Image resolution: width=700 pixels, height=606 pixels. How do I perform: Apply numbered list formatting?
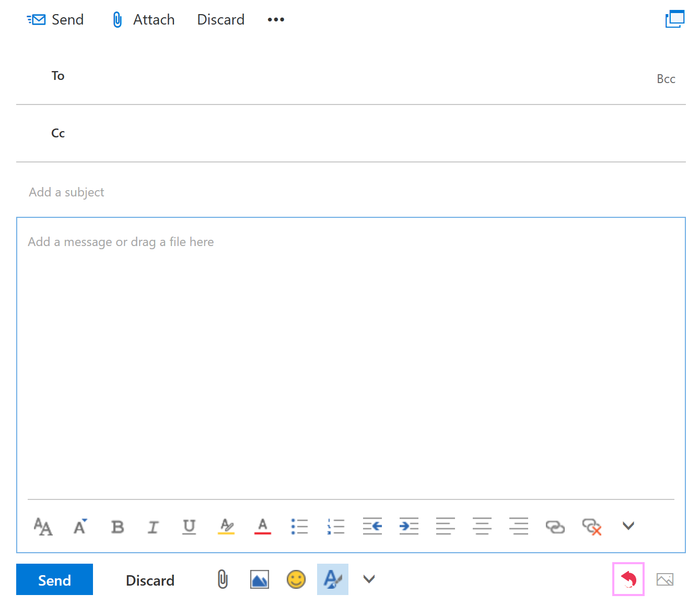click(x=336, y=527)
